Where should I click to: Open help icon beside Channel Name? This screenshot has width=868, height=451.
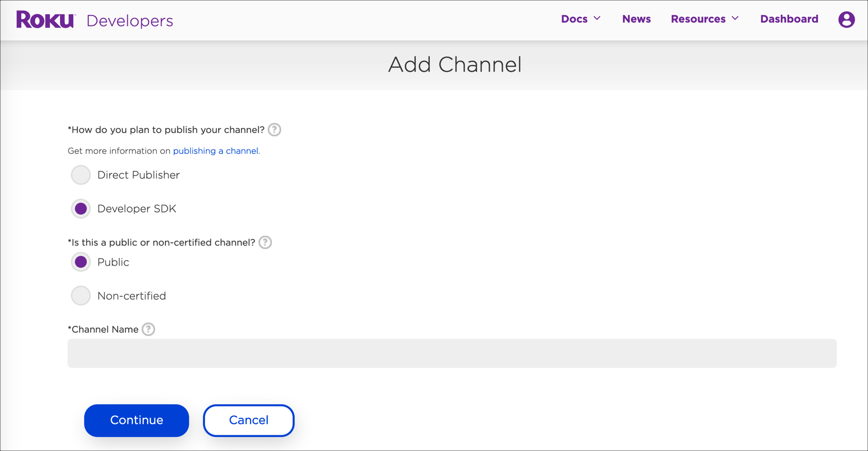tap(148, 329)
